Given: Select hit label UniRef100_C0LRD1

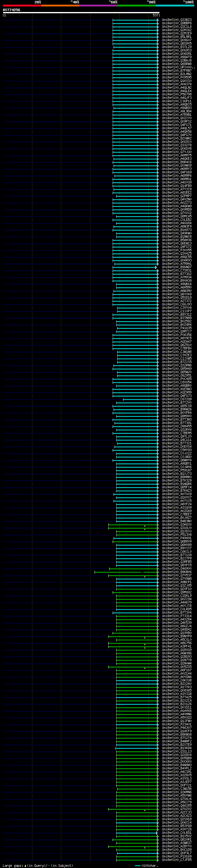Looking at the screenshot, I should 177,833.
